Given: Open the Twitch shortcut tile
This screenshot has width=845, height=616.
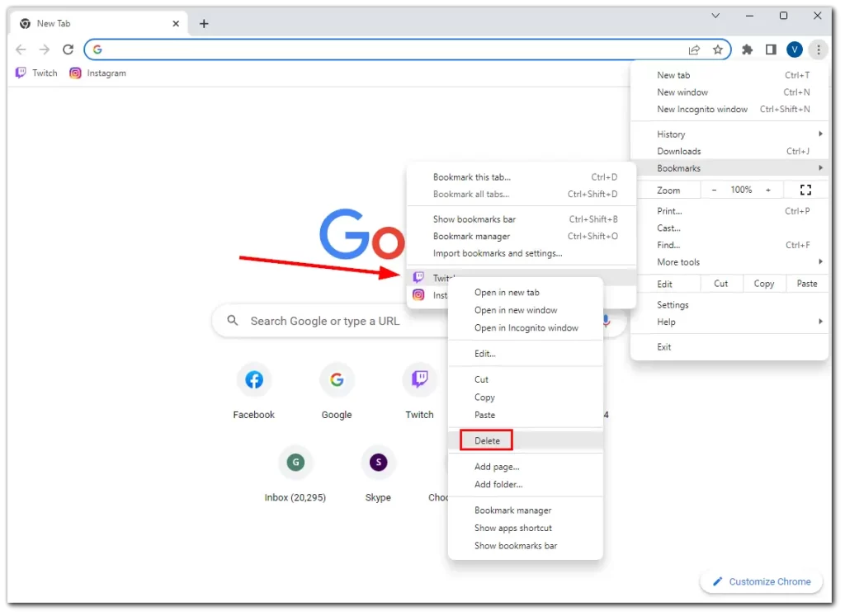Looking at the screenshot, I should (x=419, y=391).
